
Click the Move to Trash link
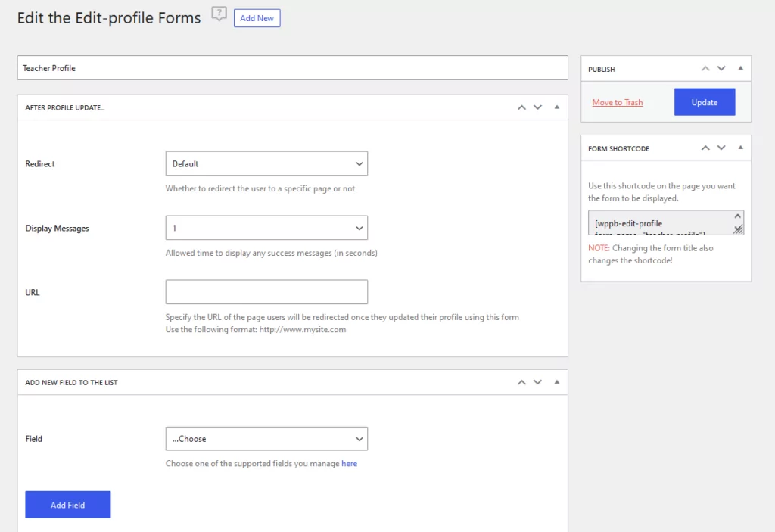click(x=618, y=102)
